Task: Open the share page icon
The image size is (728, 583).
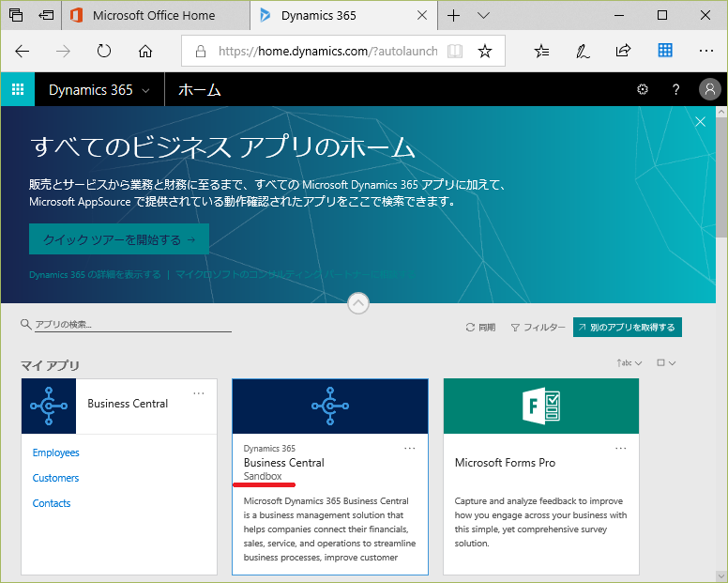Action: (x=623, y=50)
